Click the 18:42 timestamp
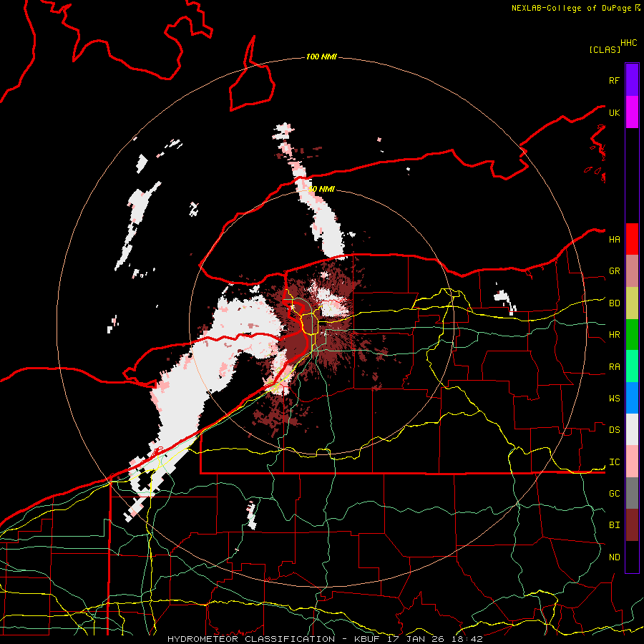The height and width of the screenshot is (644, 644). tap(467, 639)
